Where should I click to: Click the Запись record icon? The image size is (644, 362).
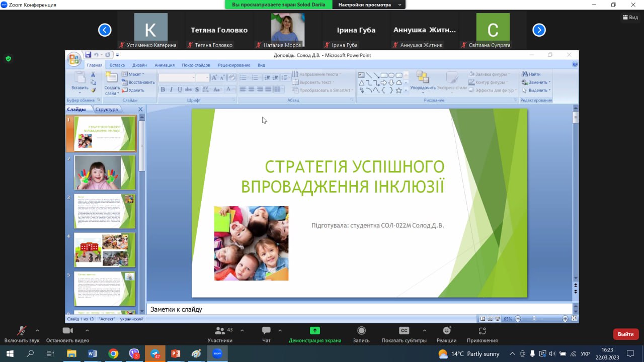point(361,331)
